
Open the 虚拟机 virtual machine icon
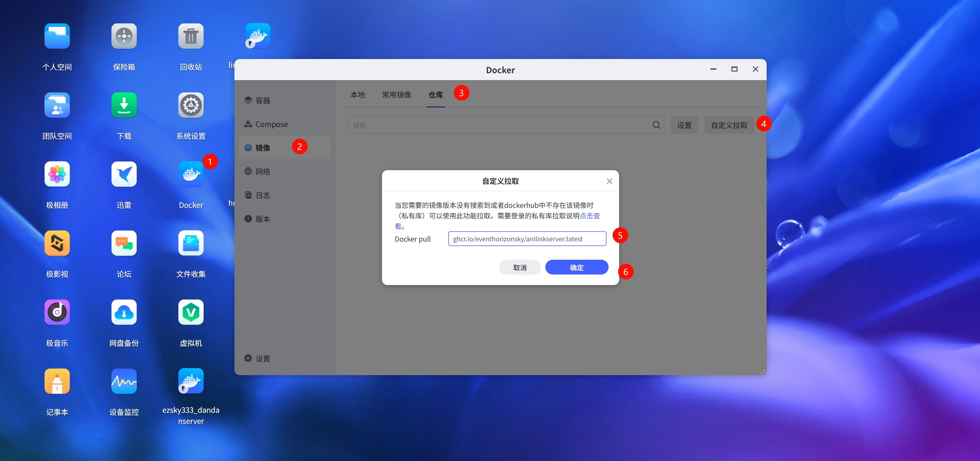click(x=190, y=312)
